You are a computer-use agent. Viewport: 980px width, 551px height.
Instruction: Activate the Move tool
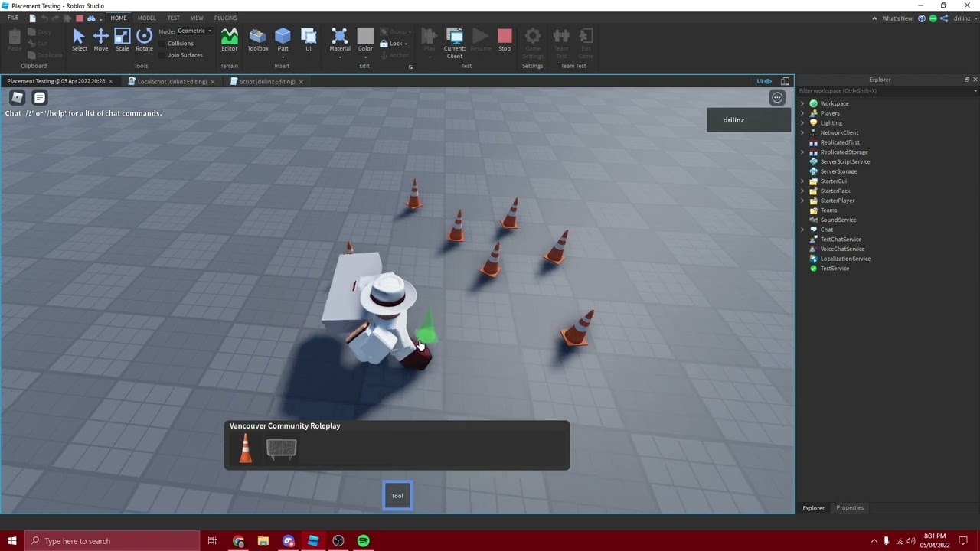coord(100,40)
